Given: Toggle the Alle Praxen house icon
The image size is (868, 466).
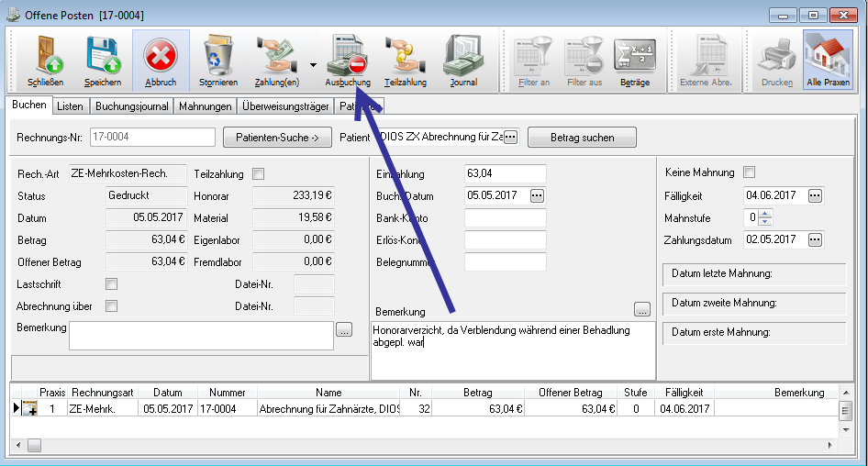Looking at the screenshot, I should pos(828,61).
